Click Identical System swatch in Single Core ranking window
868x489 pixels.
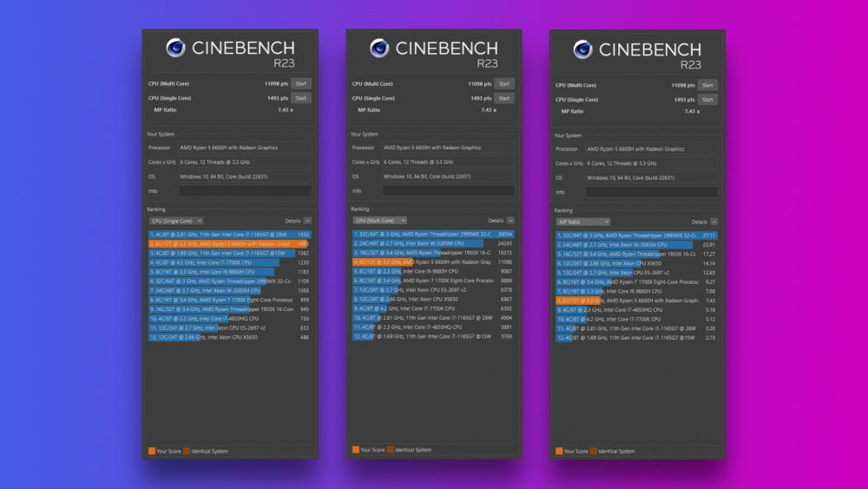[187, 451]
